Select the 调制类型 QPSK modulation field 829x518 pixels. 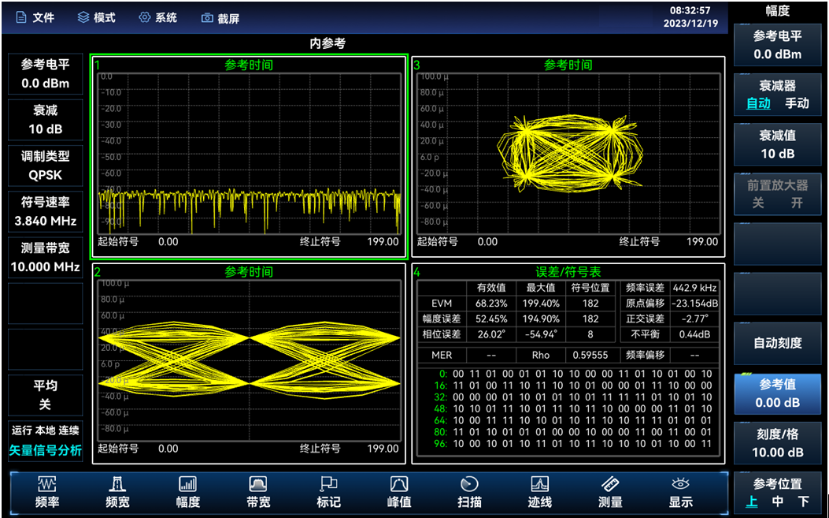(45, 165)
